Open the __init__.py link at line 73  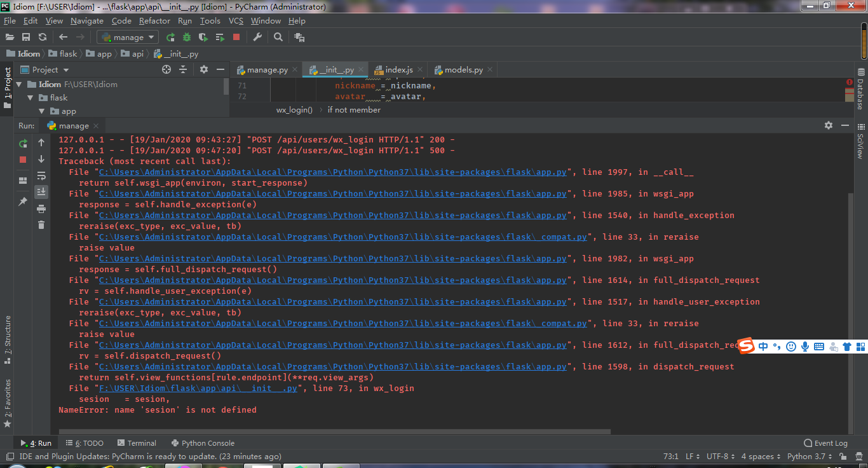[x=198, y=389]
